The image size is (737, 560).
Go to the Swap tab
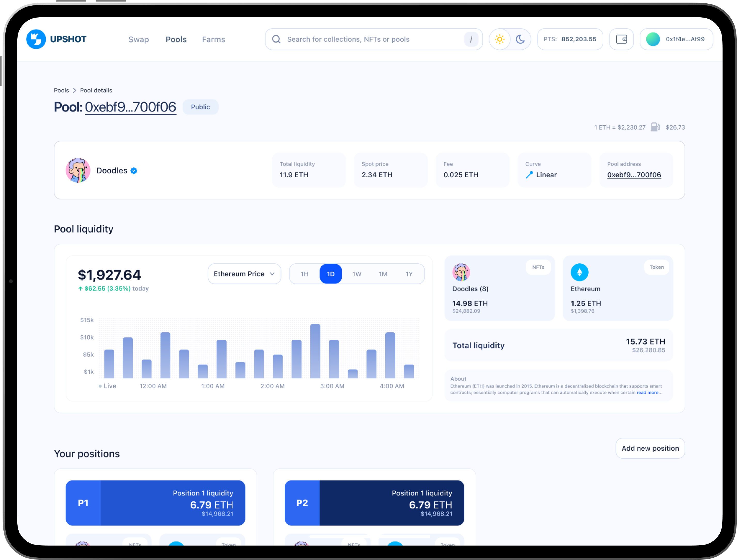pyautogui.click(x=138, y=40)
